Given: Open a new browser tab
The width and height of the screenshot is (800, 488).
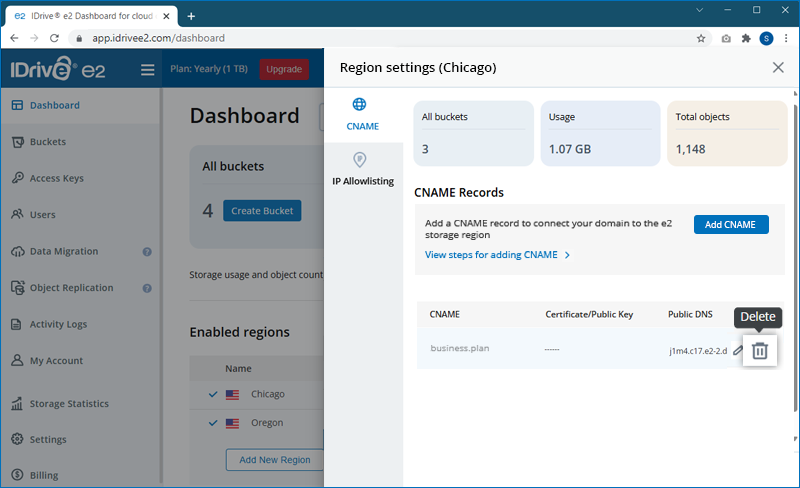Looking at the screenshot, I should (191, 16).
